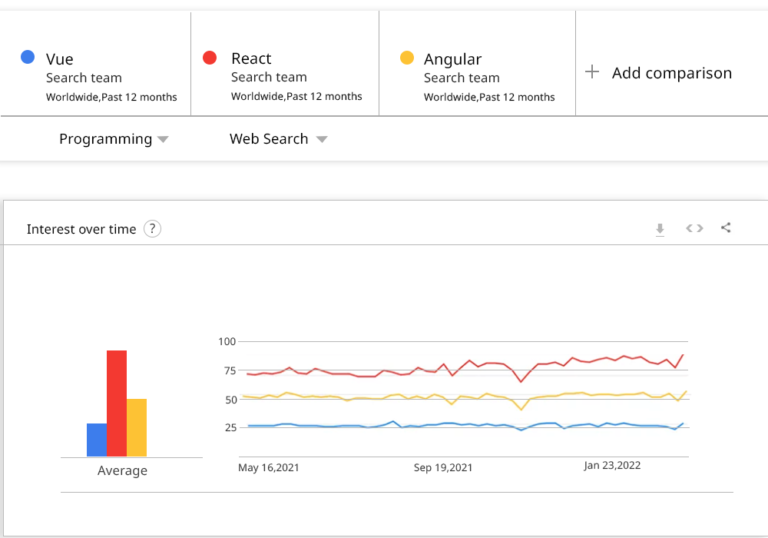Select the Vue search term card

point(100,76)
